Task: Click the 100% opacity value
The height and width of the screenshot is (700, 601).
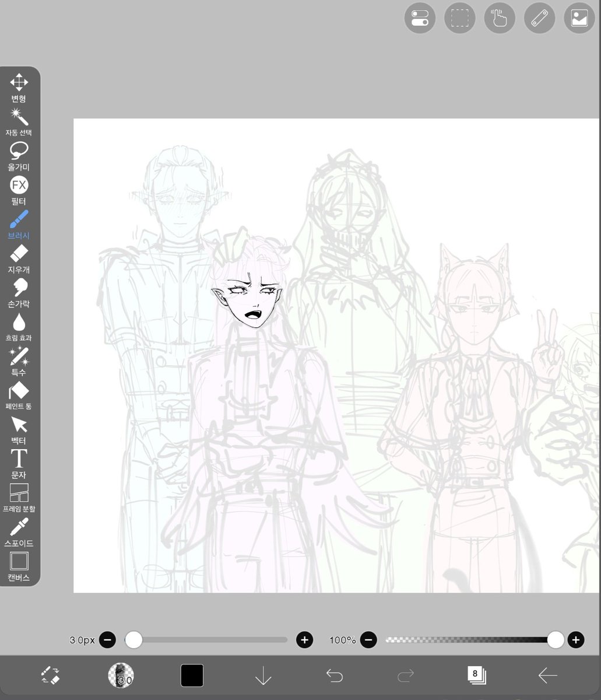Action: point(342,640)
